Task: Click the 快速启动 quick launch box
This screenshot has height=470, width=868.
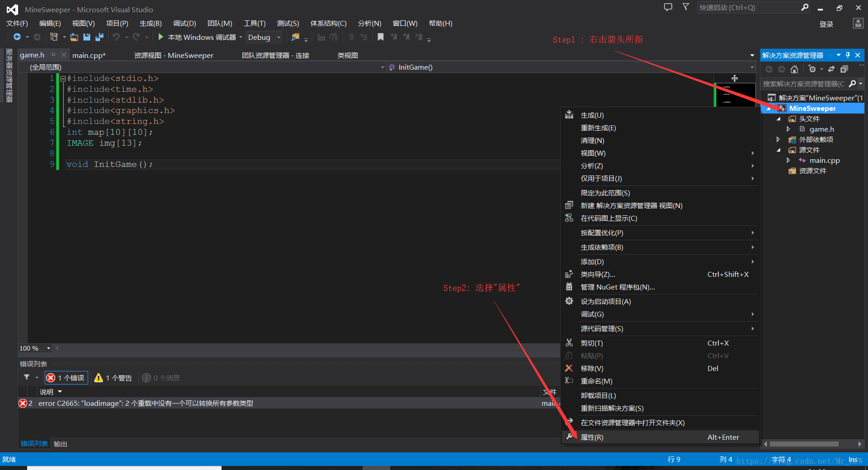Action: coord(749,7)
